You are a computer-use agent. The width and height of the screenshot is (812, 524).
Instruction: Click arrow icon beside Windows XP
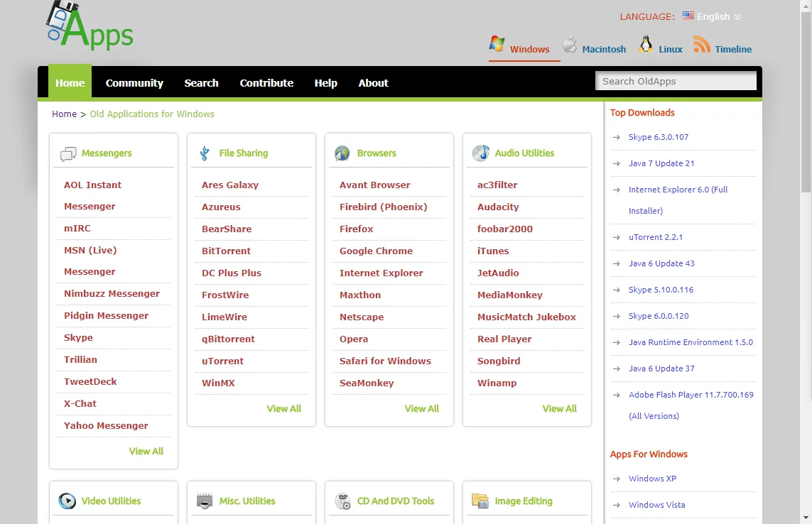coord(616,479)
